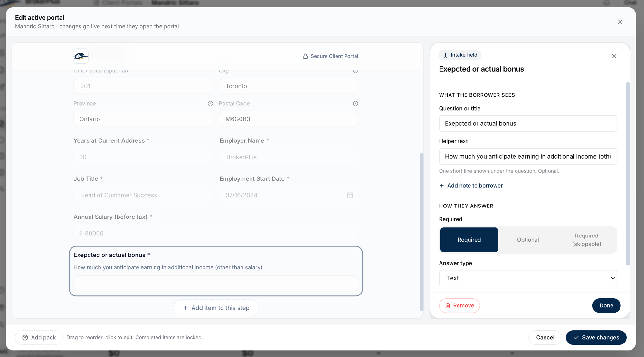Open the Answer type dropdown

coord(528,278)
